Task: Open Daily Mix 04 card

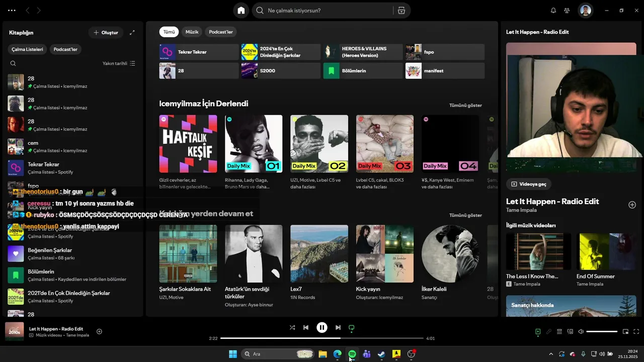Action: (x=450, y=151)
